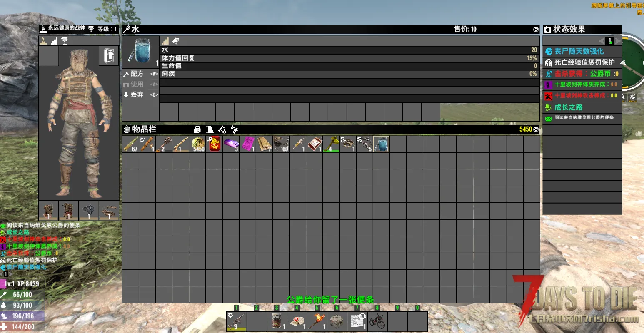Select the canned food in toolbelt slot 3

pos(277,321)
